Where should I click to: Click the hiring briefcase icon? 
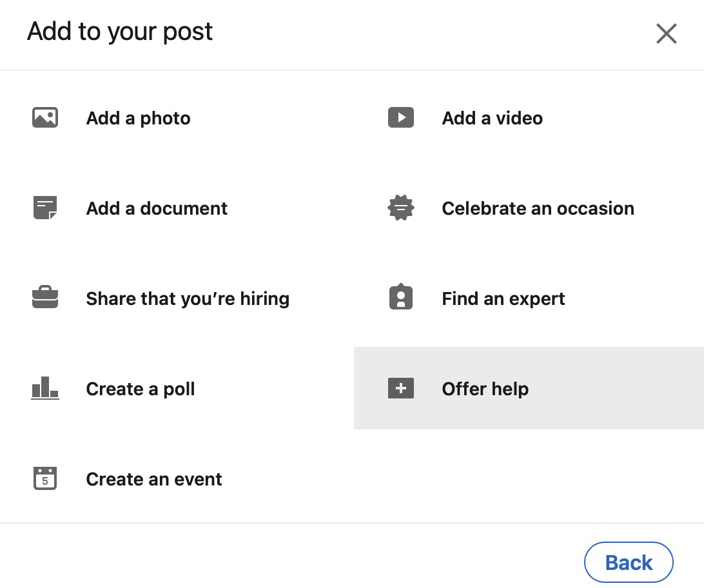[45, 298]
